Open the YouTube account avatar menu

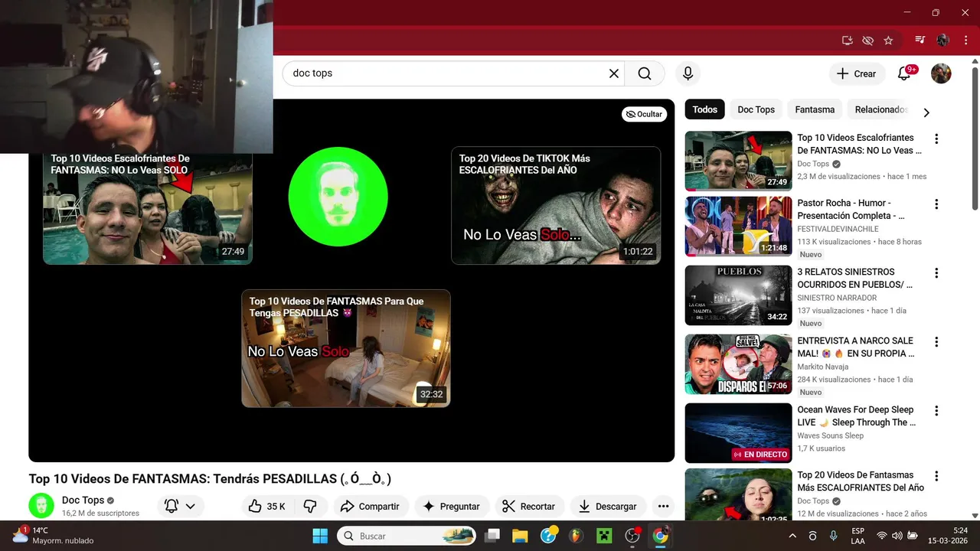(941, 73)
